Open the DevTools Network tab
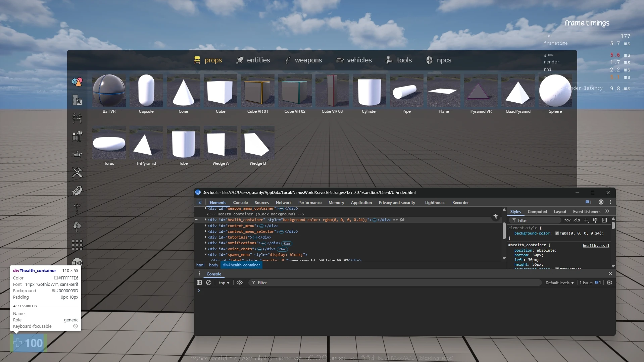This screenshot has width=644, height=362. [x=284, y=203]
